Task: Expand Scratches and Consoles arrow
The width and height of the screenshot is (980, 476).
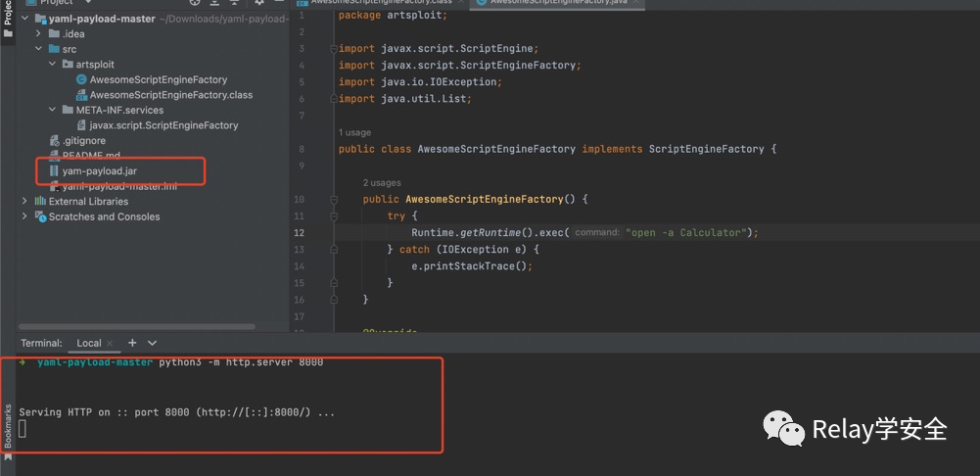Action: (25, 216)
